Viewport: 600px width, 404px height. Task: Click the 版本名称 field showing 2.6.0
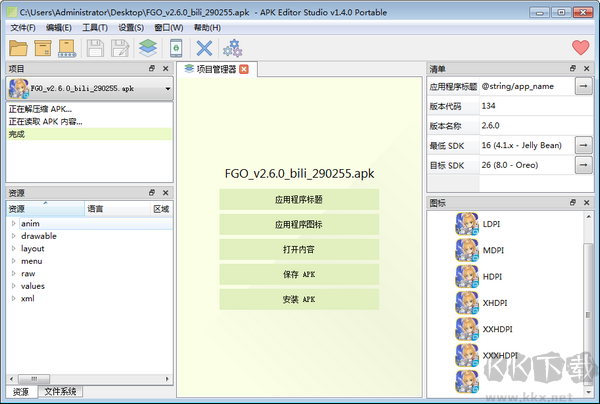[536, 125]
